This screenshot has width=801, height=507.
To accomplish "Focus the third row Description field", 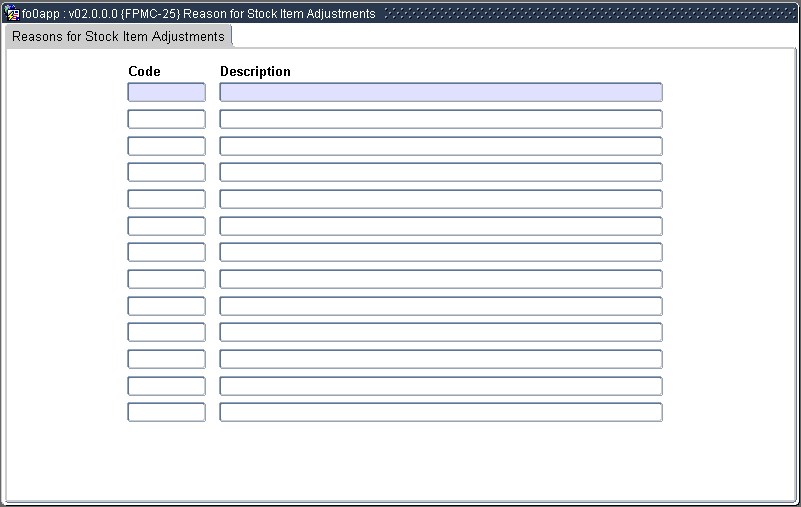I will pyautogui.click(x=440, y=146).
